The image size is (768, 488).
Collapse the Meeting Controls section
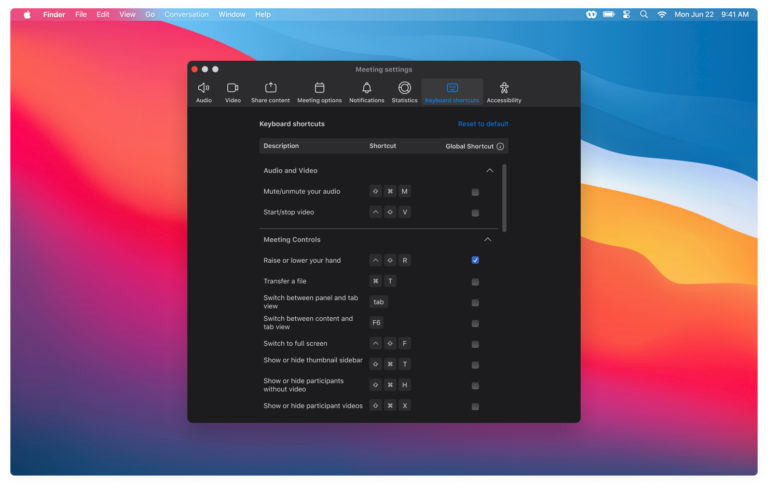pyautogui.click(x=488, y=240)
